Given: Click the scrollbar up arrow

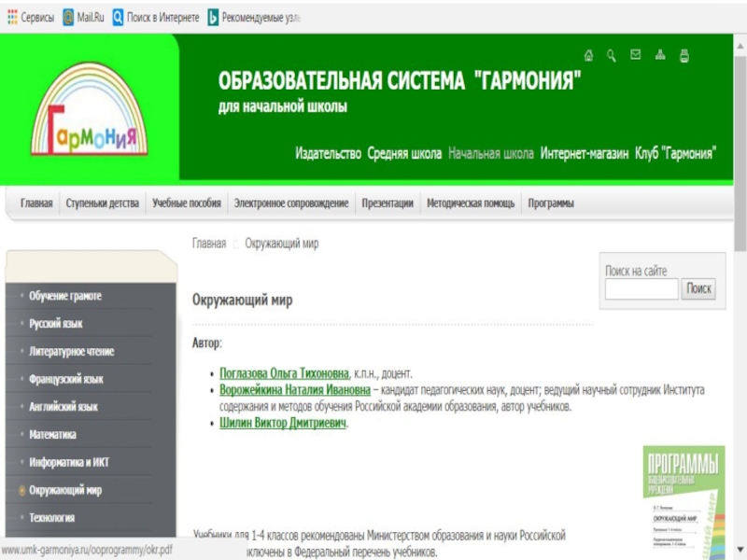Looking at the screenshot, I should pos(740,46).
